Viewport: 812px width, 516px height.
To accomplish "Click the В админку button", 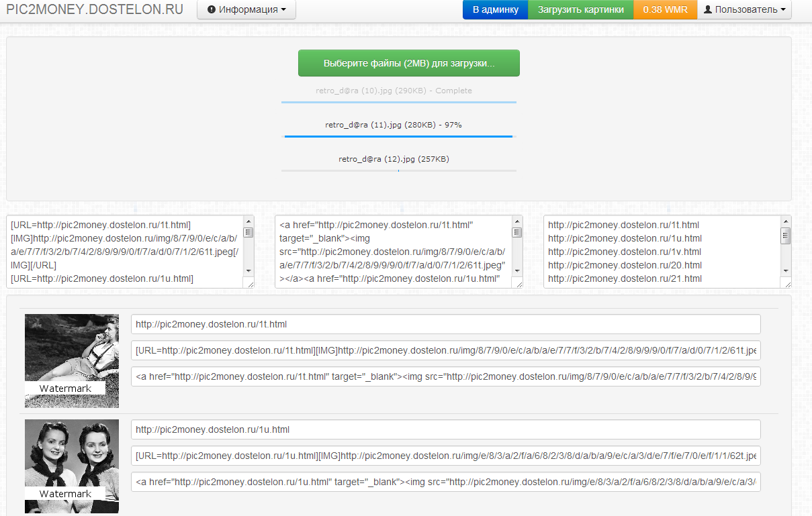I will pos(495,10).
